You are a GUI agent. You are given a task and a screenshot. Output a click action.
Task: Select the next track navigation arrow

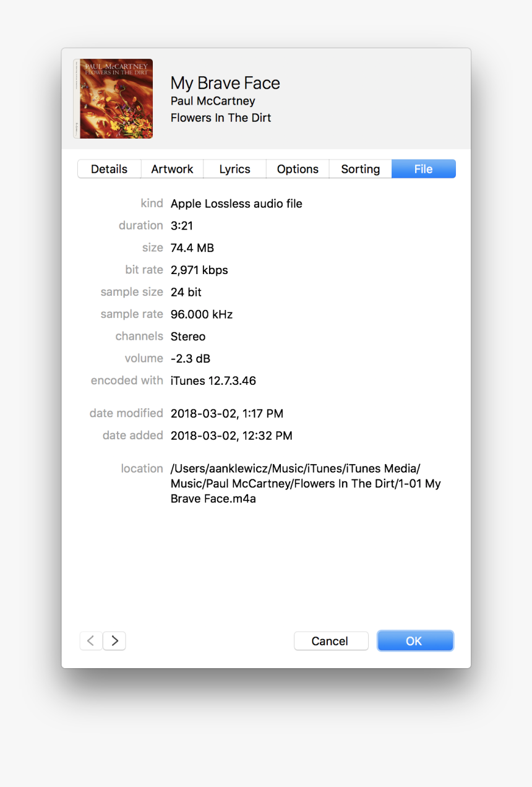coord(114,640)
